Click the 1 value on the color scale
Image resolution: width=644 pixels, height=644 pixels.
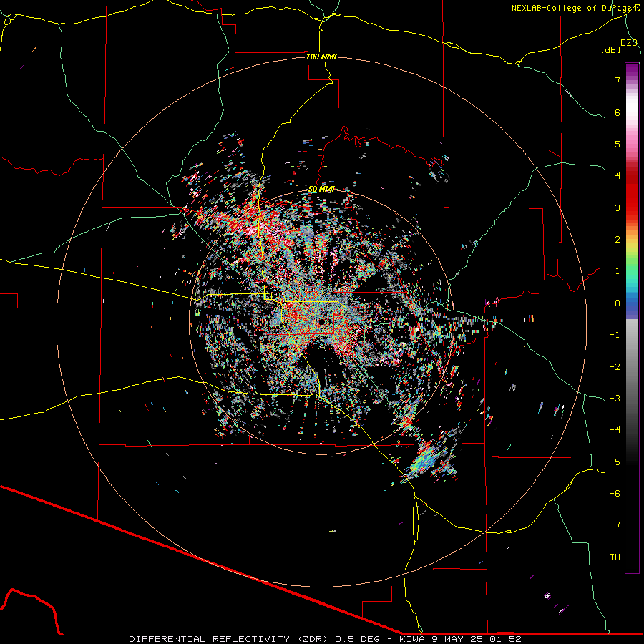click(x=618, y=271)
